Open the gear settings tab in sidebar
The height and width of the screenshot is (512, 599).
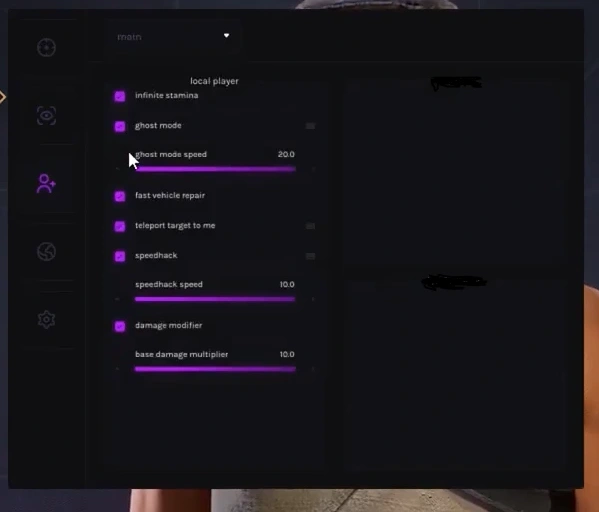coord(46,319)
